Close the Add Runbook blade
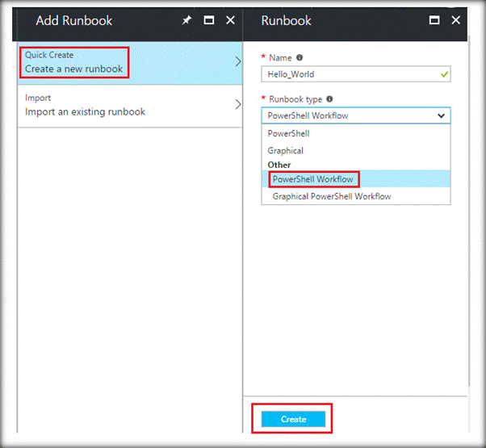This screenshot has width=486, height=448. click(230, 20)
